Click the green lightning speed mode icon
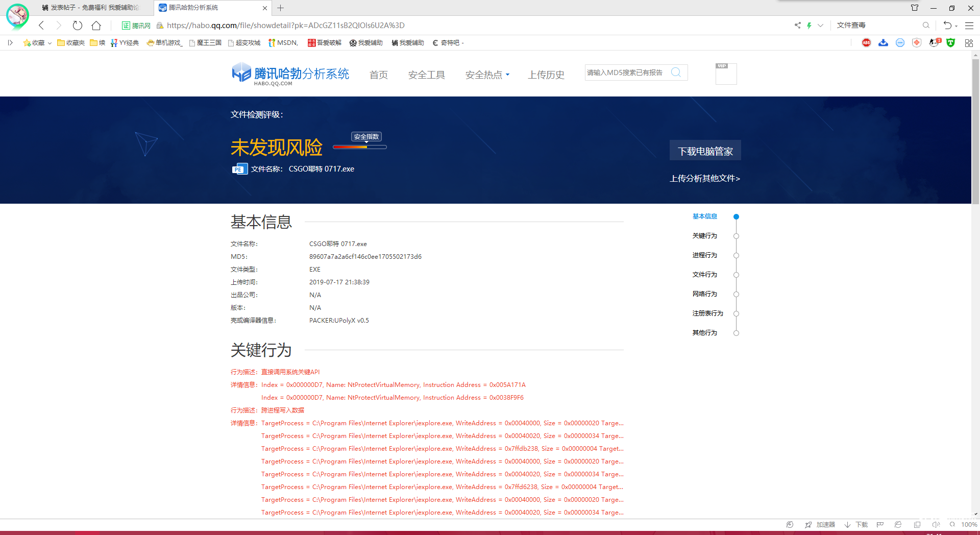Screen dimensions: 980x535 [809, 25]
